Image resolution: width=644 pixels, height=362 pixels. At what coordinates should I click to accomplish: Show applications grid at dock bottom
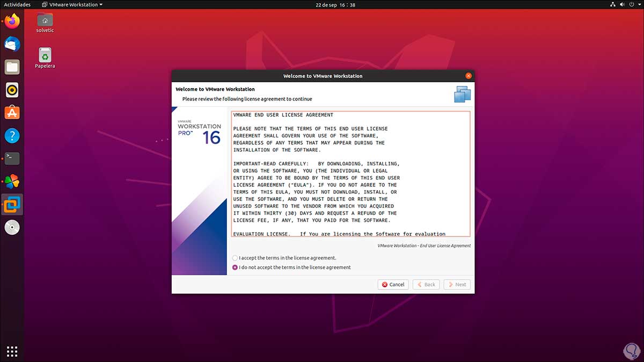click(x=12, y=351)
